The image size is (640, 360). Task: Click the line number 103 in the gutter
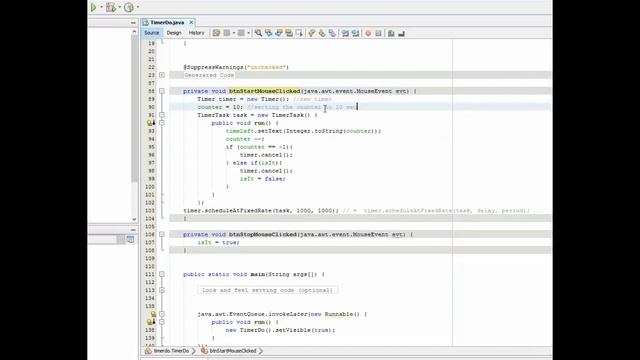[150, 211]
